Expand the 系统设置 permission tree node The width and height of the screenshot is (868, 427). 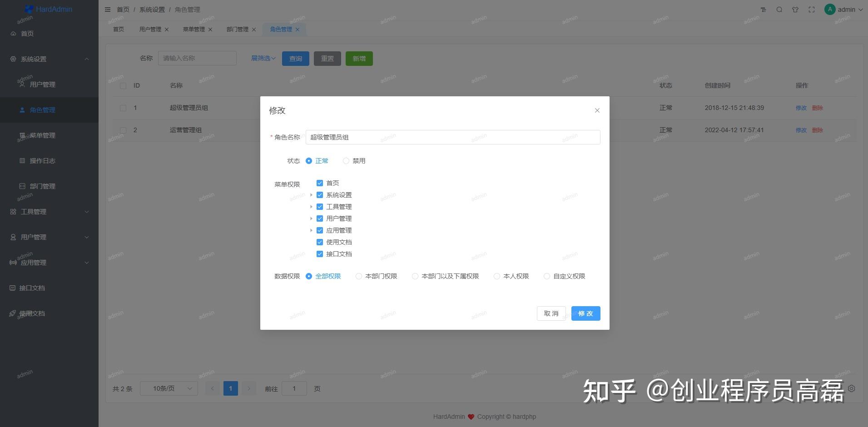tap(312, 194)
